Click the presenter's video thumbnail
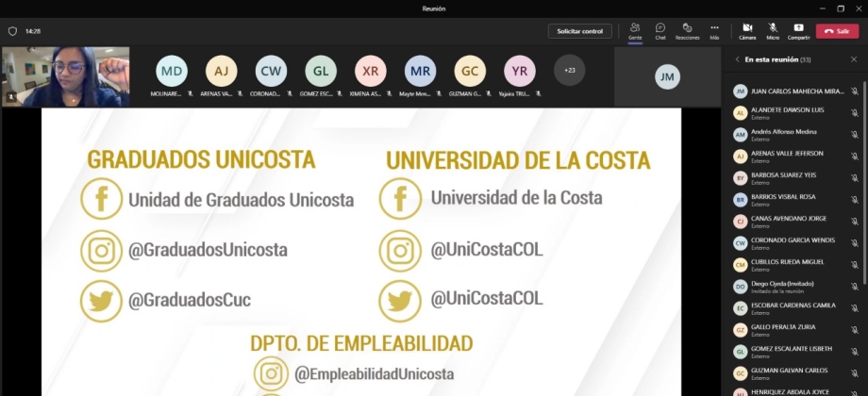 [66, 77]
